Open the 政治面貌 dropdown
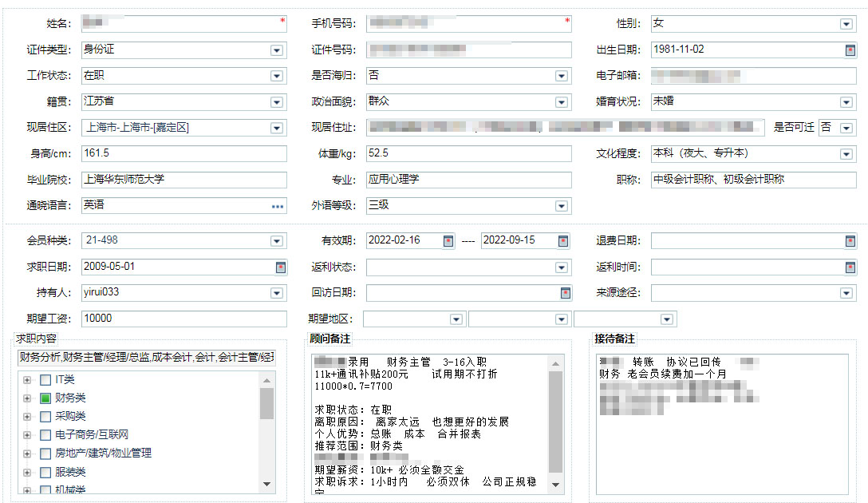The width and height of the screenshot is (868, 503). click(562, 102)
